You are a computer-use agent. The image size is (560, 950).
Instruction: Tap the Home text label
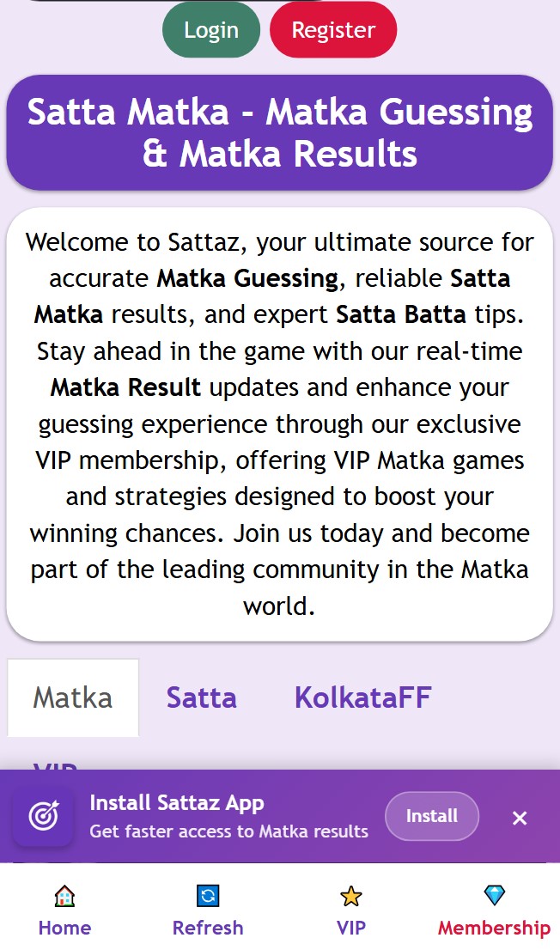[64, 928]
